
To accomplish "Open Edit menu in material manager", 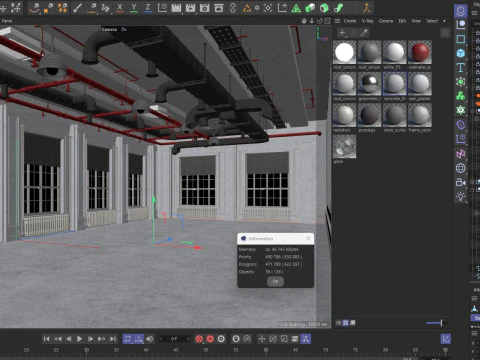I will pyautogui.click(x=402, y=21).
